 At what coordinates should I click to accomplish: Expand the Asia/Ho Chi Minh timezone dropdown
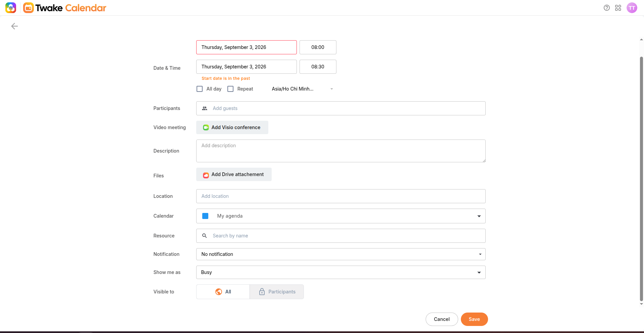click(303, 89)
